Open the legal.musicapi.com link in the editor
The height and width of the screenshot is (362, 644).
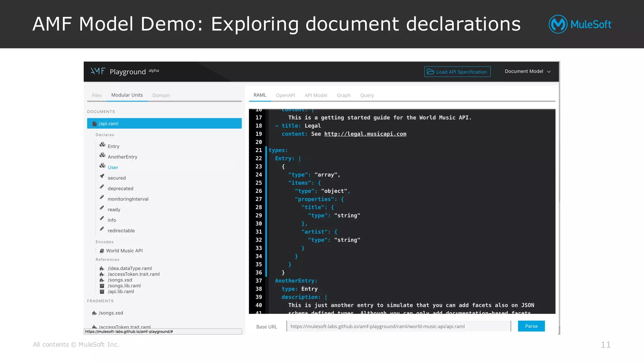tap(365, 134)
